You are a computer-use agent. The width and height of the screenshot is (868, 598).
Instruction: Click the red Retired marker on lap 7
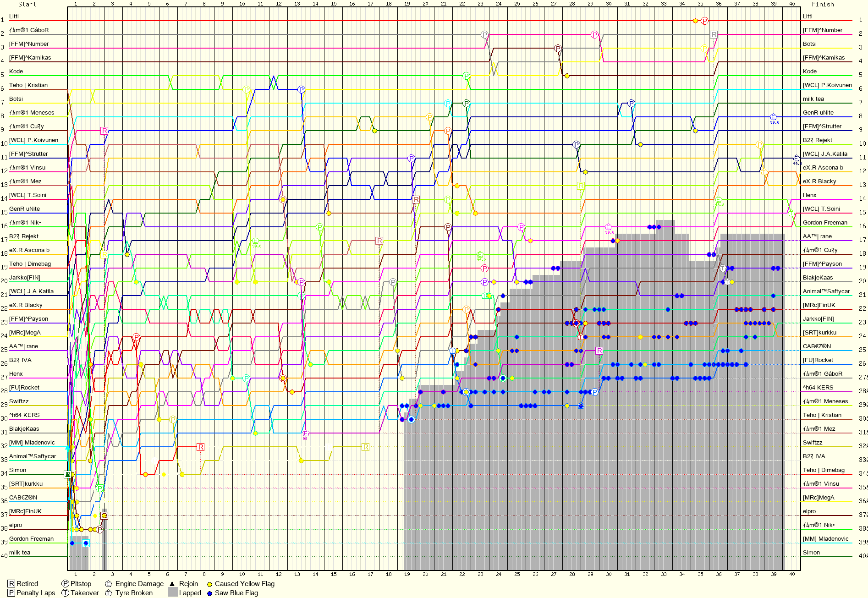click(200, 447)
